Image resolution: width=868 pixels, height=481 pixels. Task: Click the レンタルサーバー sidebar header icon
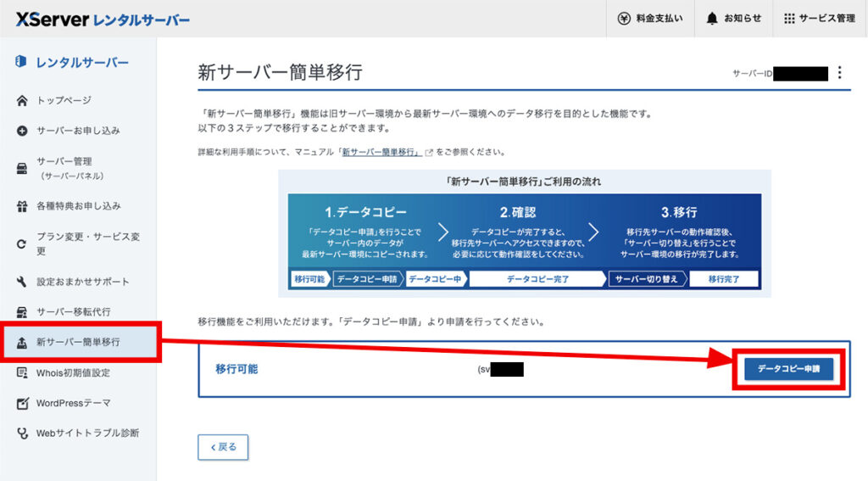21,62
